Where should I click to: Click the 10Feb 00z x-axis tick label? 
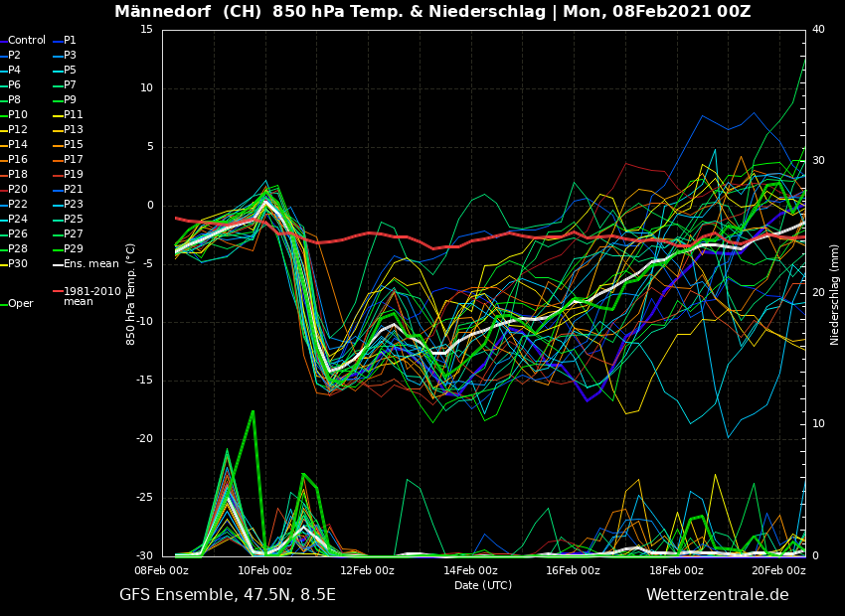(264, 570)
